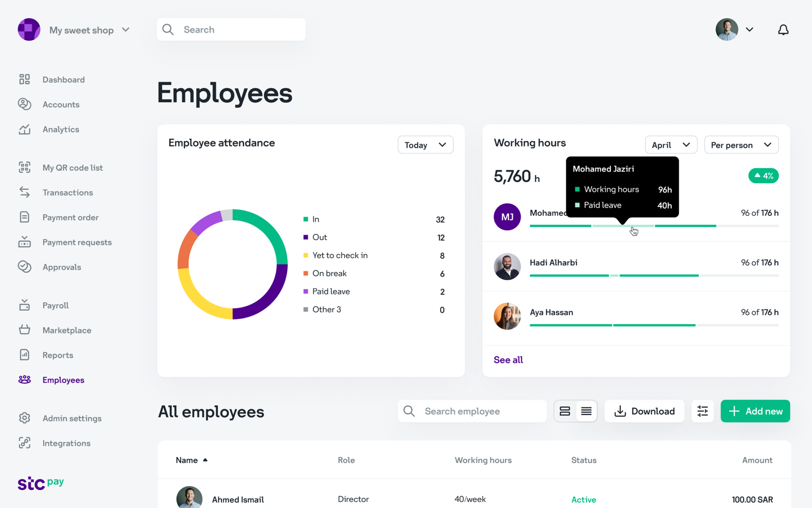Viewport: 812px width, 508px height.
Task: Click the Integrations sidebar icon
Action: tap(25, 443)
